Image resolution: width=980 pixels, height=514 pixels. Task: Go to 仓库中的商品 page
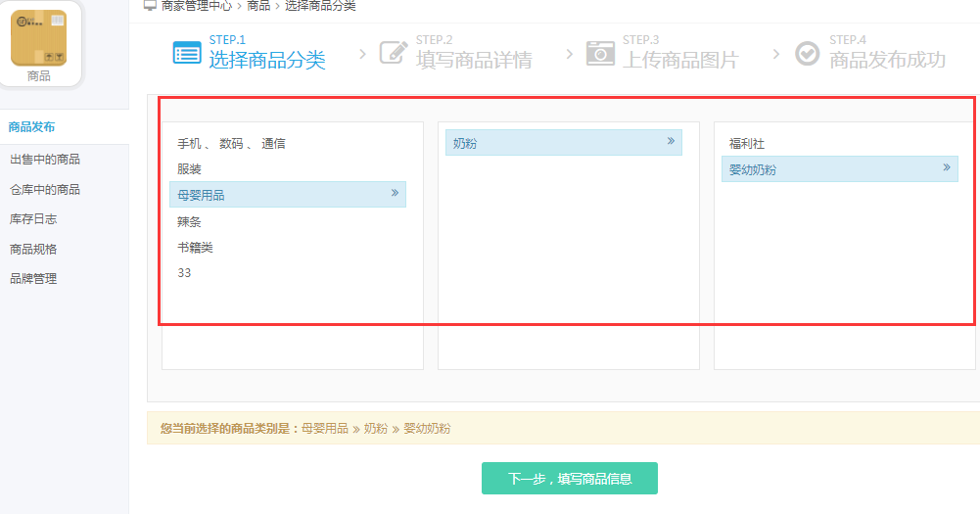[45, 190]
